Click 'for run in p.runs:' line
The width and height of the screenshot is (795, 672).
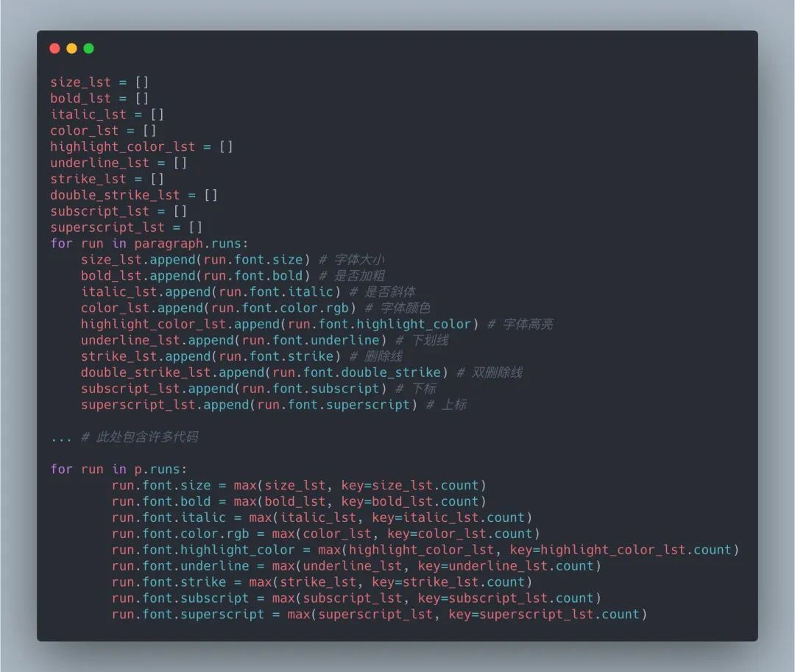tap(119, 470)
